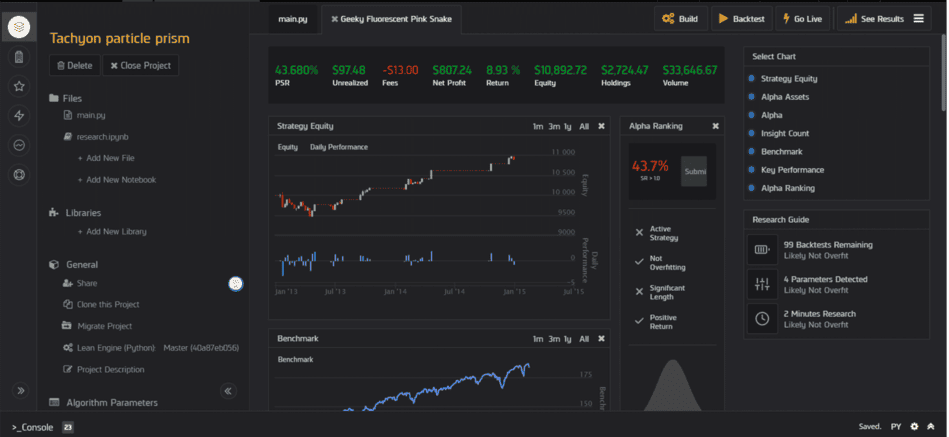The width and height of the screenshot is (949, 437).
Task: Set Strategy Equity range to 3m
Action: [x=553, y=126]
